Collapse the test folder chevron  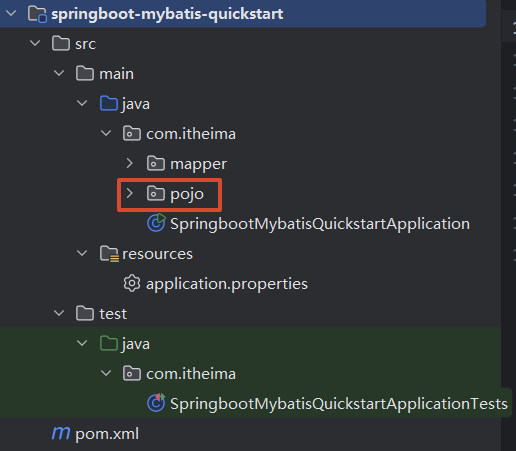click(x=59, y=313)
